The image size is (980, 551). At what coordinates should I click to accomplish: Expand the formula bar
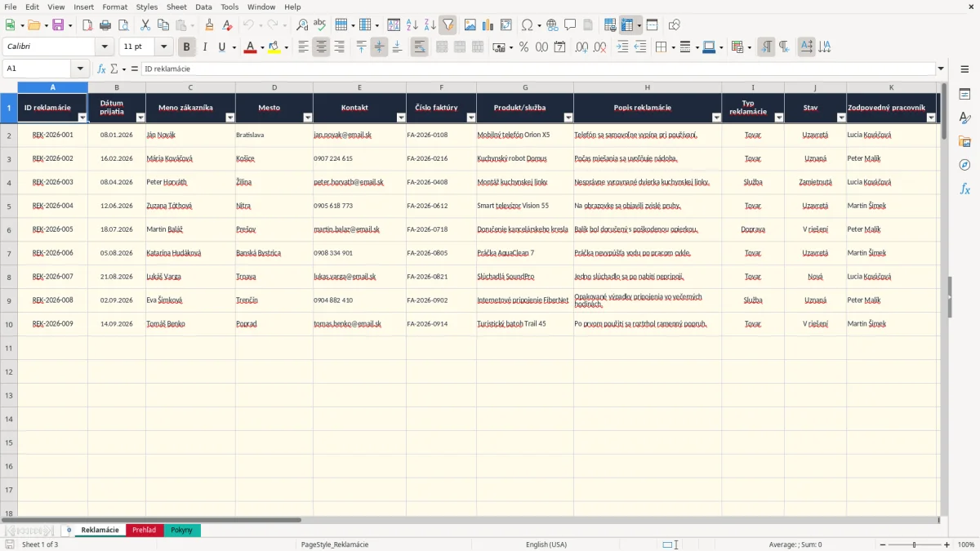coord(942,69)
